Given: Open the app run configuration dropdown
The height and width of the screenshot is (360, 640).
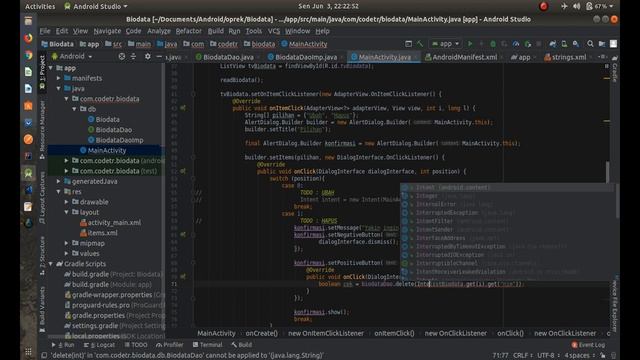Looking at the screenshot, I should [x=446, y=44].
